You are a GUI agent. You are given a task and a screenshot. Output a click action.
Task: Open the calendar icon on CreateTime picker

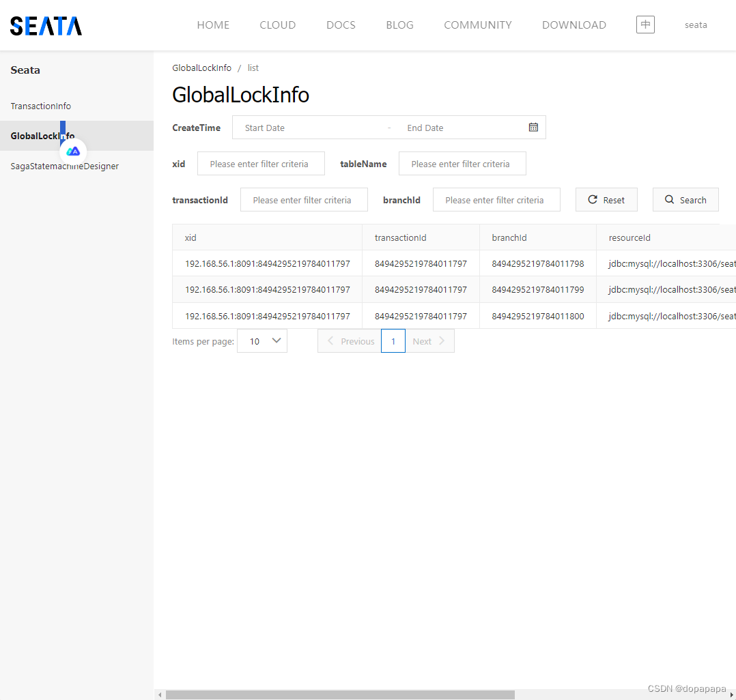[x=533, y=127]
